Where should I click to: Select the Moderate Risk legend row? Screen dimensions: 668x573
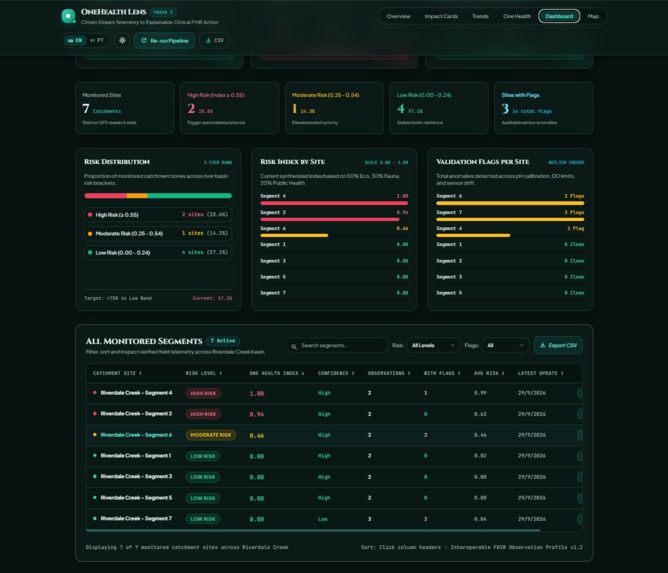point(158,233)
